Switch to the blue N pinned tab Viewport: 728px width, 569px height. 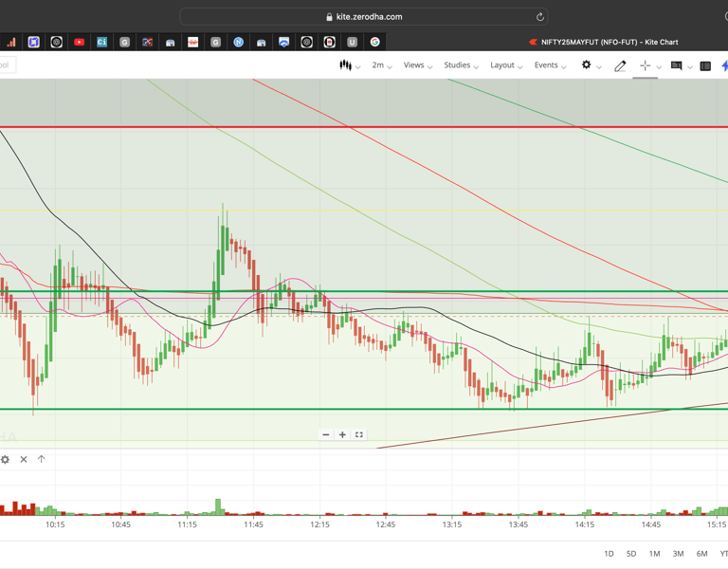(x=238, y=43)
